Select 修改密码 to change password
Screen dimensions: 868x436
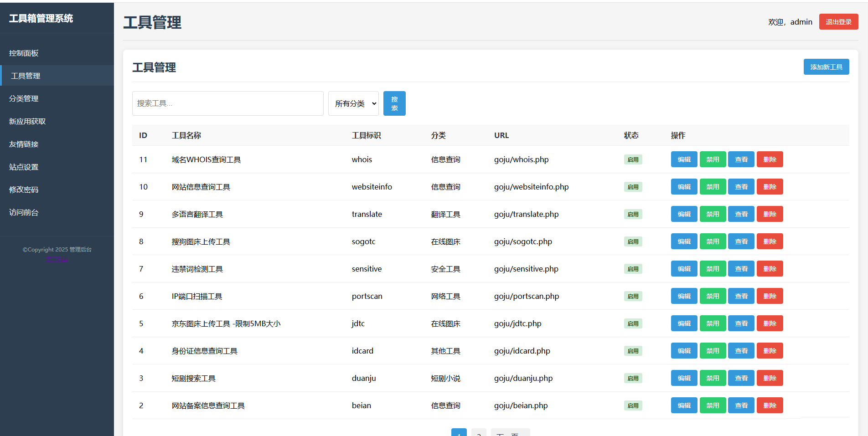pos(24,190)
